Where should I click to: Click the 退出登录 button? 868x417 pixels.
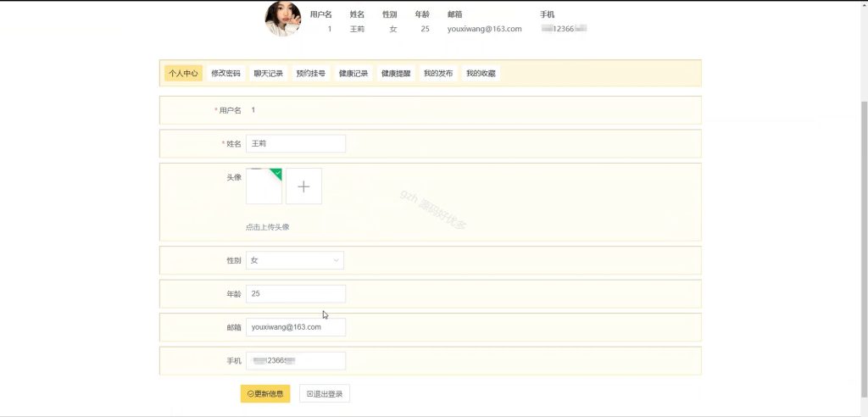click(x=325, y=394)
